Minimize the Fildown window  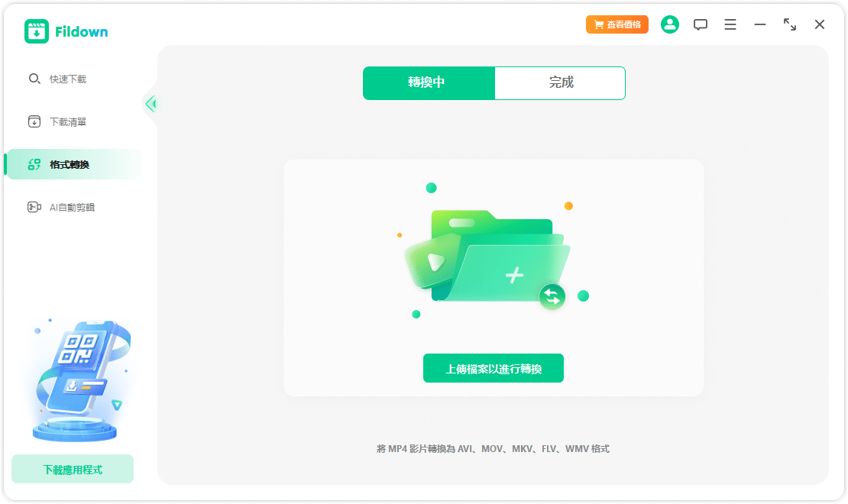click(760, 25)
